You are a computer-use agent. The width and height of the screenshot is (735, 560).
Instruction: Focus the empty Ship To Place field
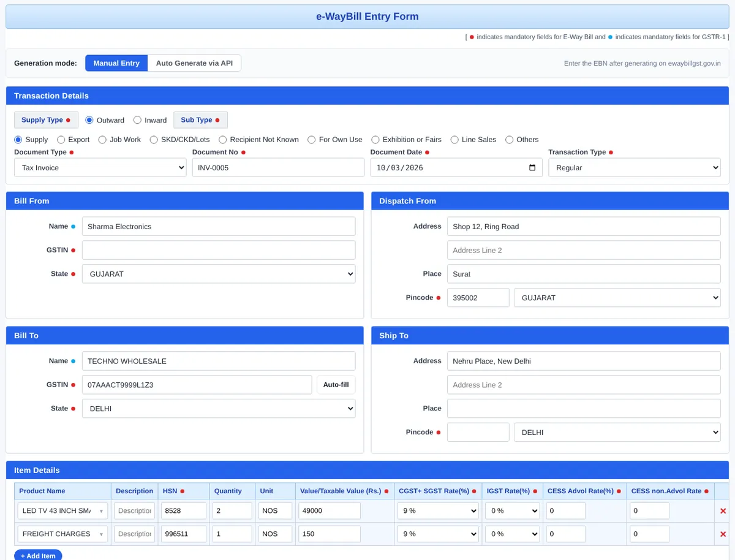584,409
